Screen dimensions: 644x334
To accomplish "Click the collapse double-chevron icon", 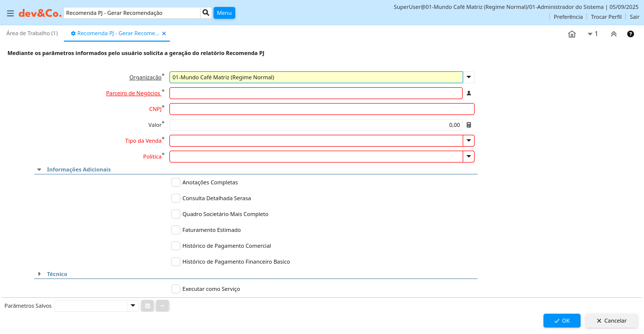I will point(613,34).
